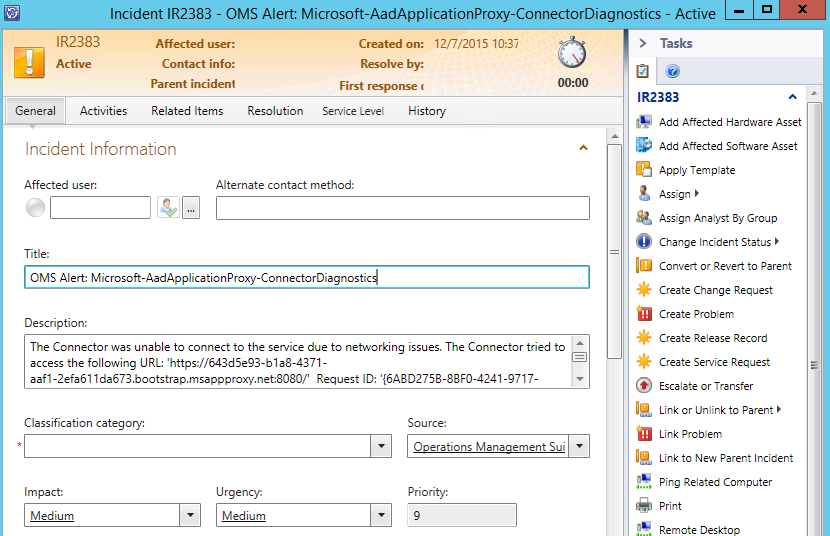Click the Escalate or Transfer icon
Screen dimensions: 830x536
pos(644,386)
